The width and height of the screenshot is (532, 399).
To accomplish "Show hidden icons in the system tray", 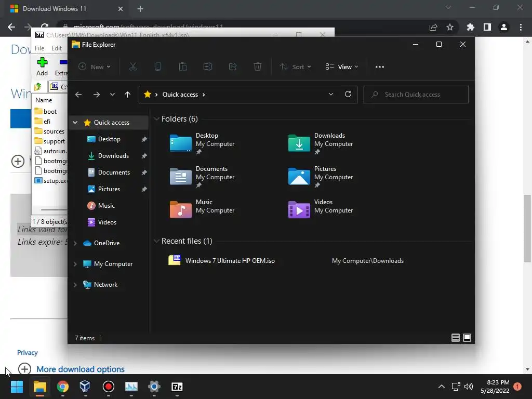I will coord(442,387).
